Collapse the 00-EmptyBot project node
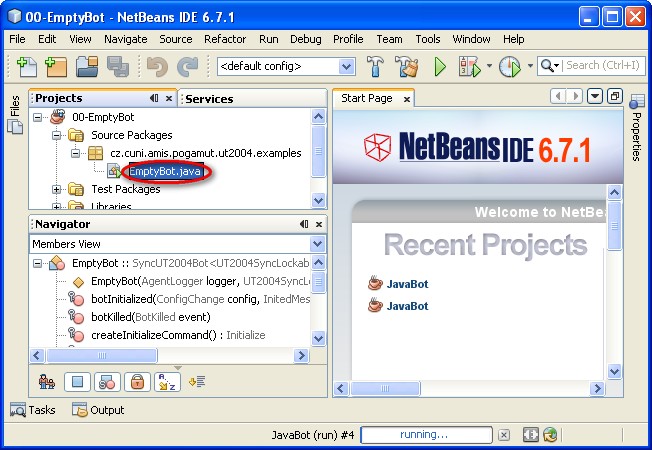 pyautogui.click(x=38, y=117)
